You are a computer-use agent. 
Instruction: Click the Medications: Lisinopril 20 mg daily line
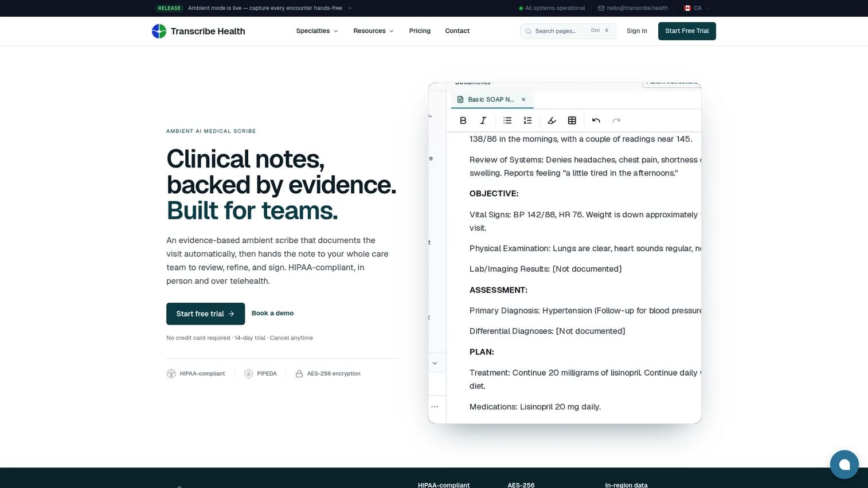pos(535,407)
